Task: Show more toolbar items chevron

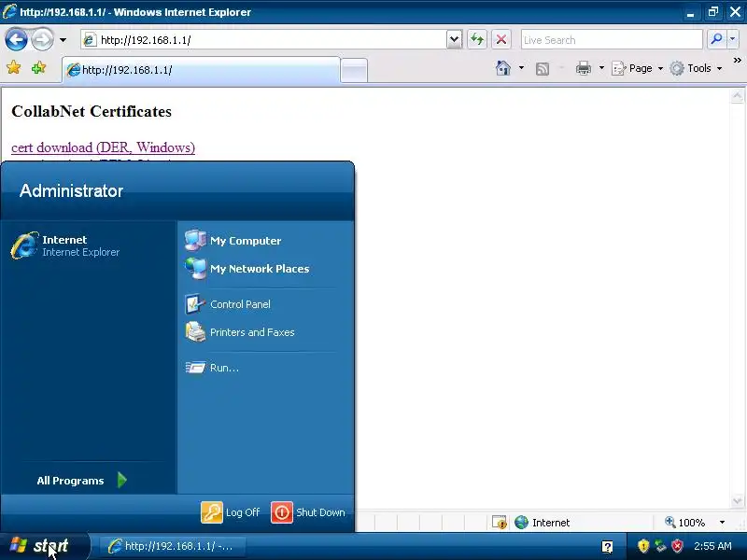Action: coord(737,61)
